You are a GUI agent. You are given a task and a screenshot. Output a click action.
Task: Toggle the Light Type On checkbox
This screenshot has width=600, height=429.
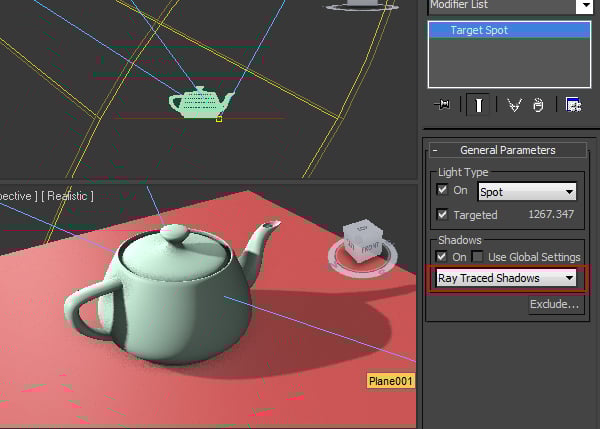(442, 190)
